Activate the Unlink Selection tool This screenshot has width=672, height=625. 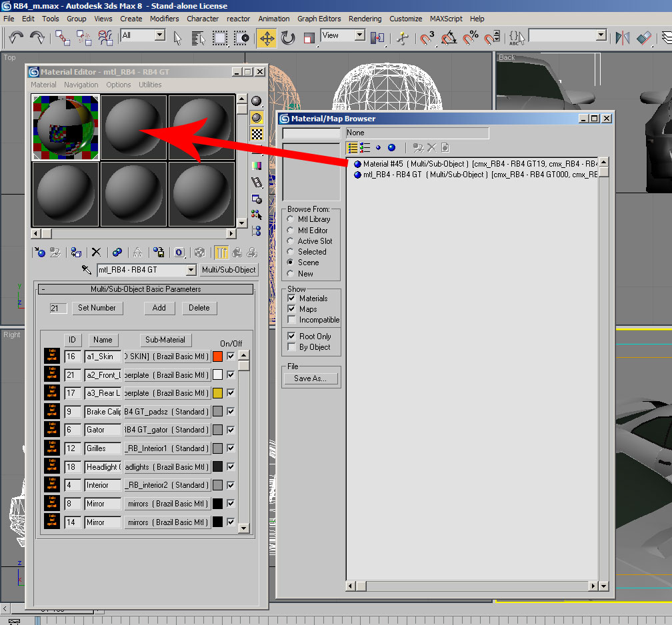point(83,38)
